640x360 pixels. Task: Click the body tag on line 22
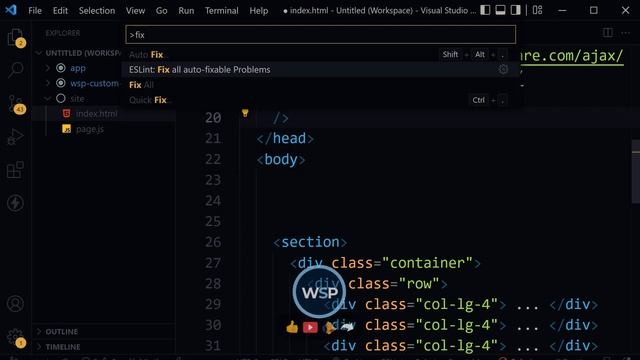point(281,159)
